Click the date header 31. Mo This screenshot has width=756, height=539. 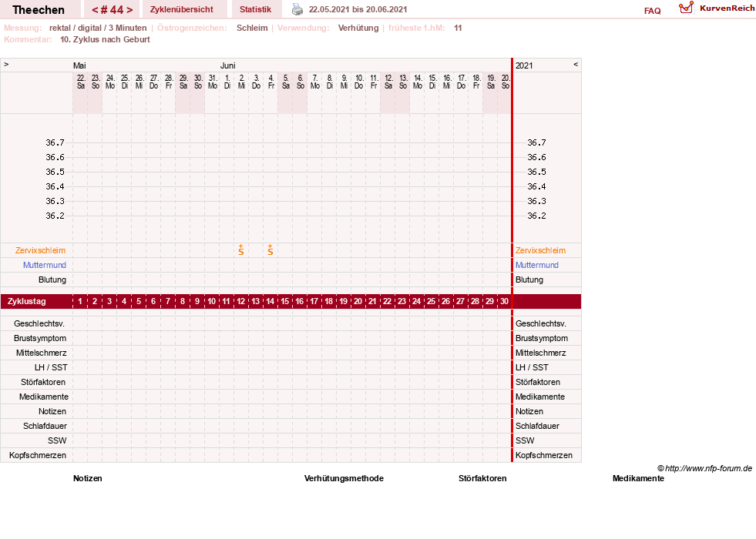pyautogui.click(x=213, y=82)
